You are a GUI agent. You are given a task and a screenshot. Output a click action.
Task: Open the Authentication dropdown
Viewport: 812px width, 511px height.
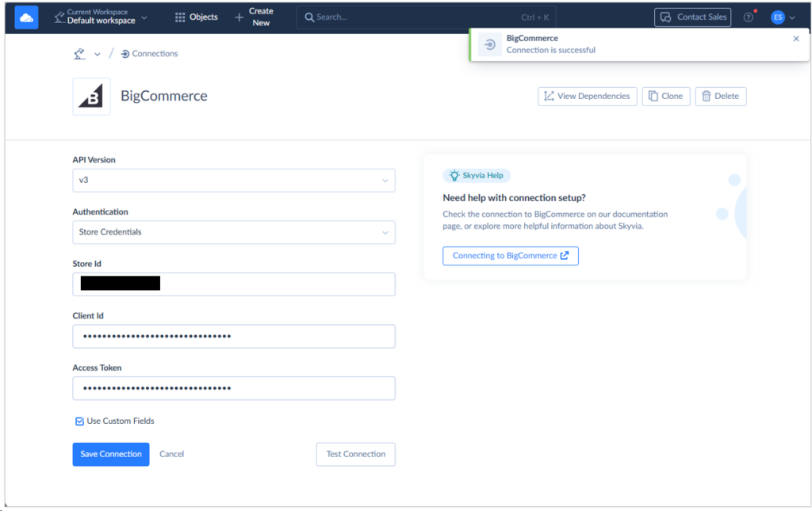tap(234, 232)
